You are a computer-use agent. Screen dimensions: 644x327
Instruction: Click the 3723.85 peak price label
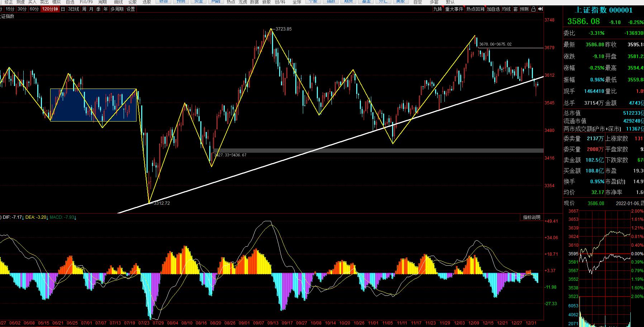(x=283, y=29)
